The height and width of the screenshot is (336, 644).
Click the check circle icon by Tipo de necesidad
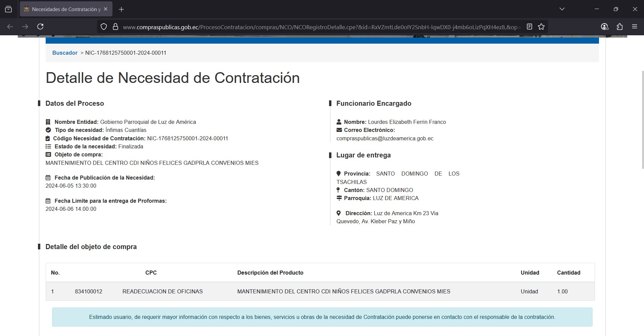click(x=48, y=130)
